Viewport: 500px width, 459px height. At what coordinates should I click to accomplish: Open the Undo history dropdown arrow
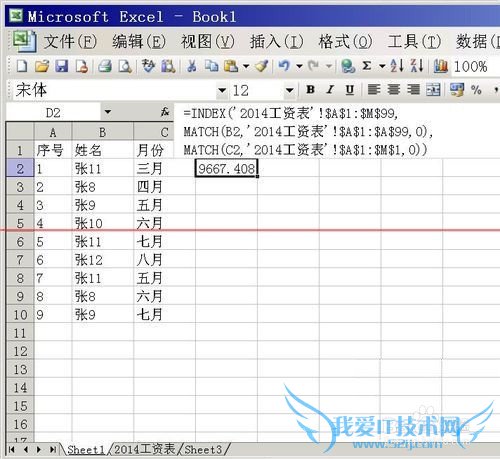coord(299,66)
